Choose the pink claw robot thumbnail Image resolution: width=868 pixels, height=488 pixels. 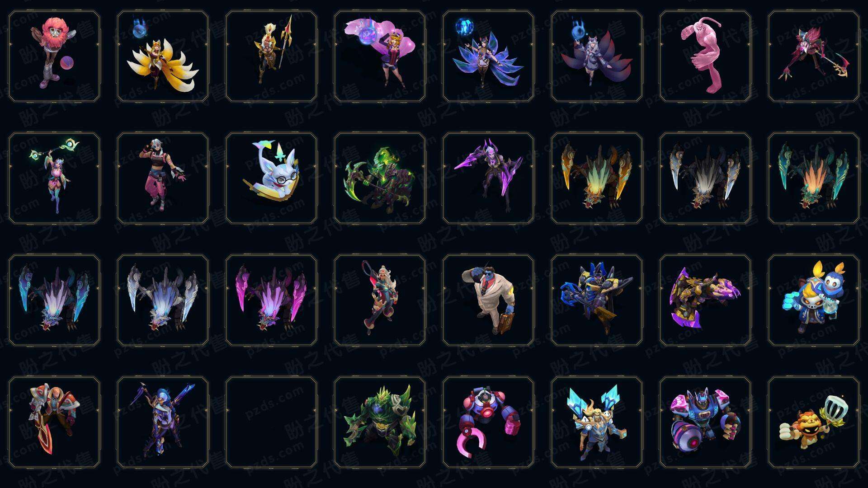[488, 422]
